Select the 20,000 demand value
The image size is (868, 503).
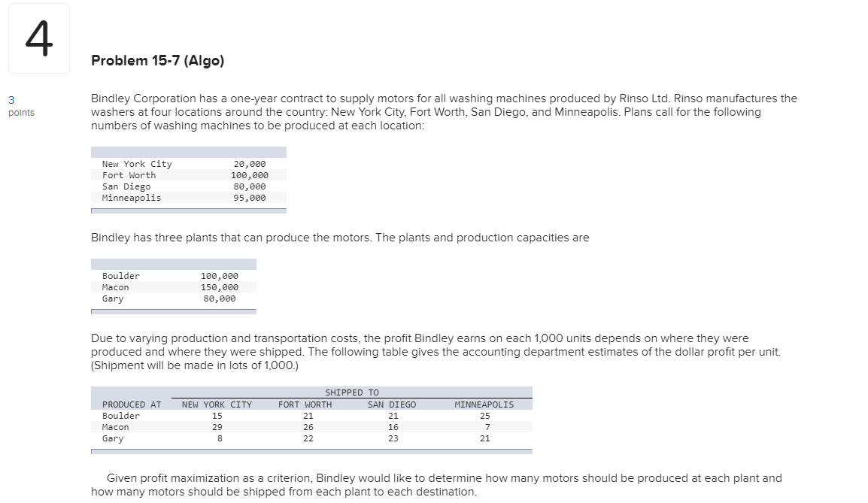[x=250, y=164]
